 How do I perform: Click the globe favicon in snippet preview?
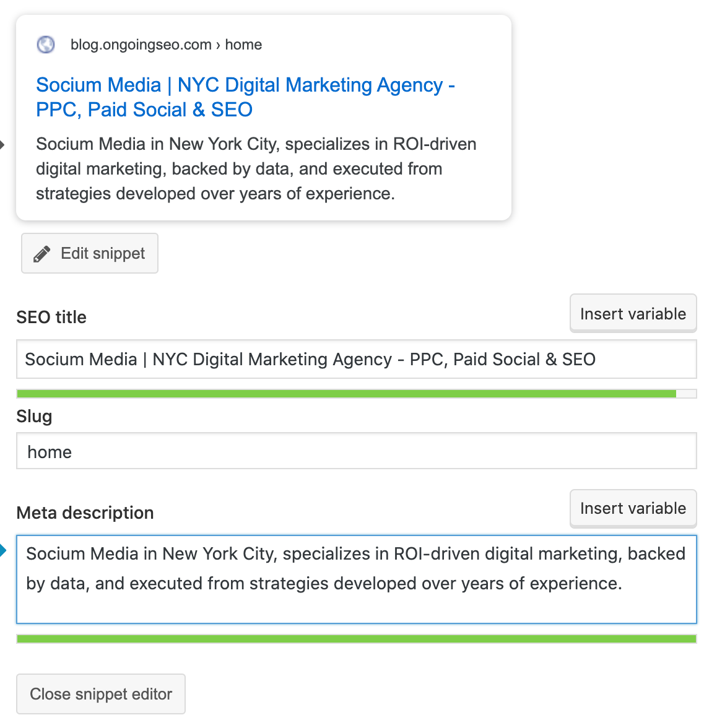46,45
